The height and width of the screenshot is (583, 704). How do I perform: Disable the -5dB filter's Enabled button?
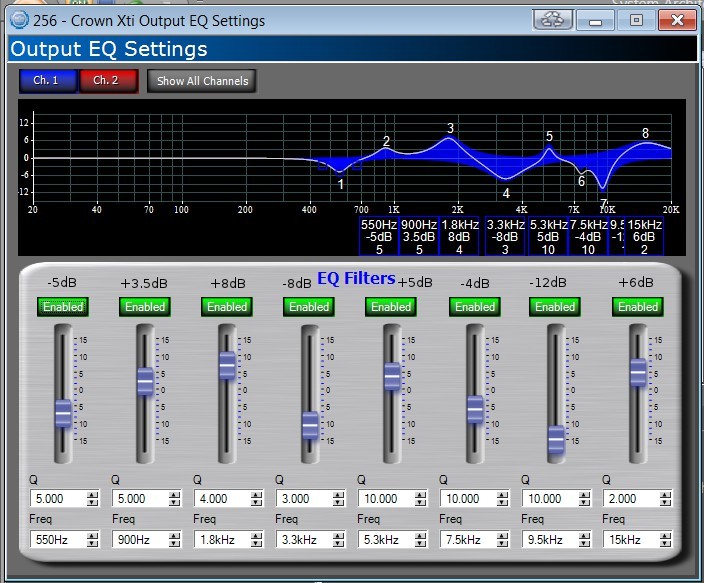click(63, 307)
